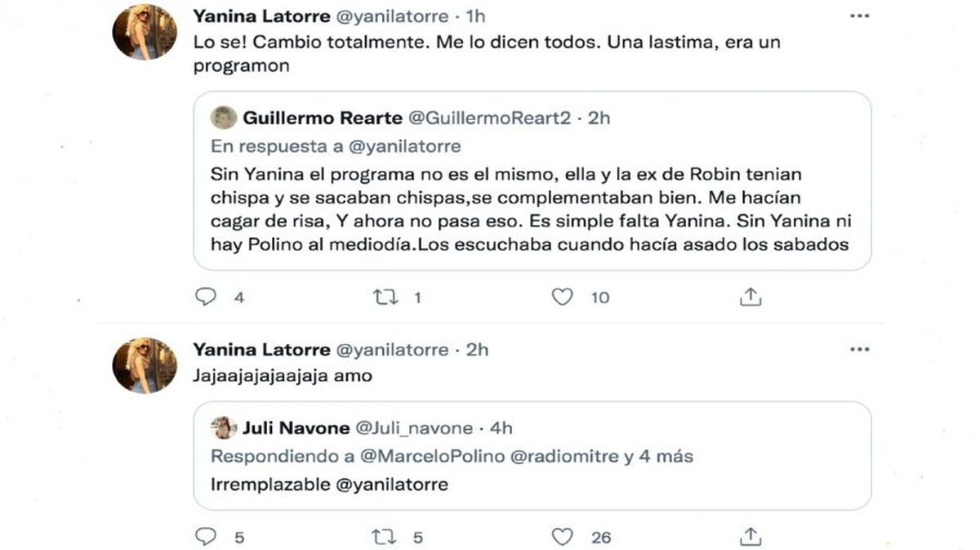This screenshot has height=550, width=980.
Task: View Guillermo Rearte's avatar
Action: pyautogui.click(x=221, y=118)
